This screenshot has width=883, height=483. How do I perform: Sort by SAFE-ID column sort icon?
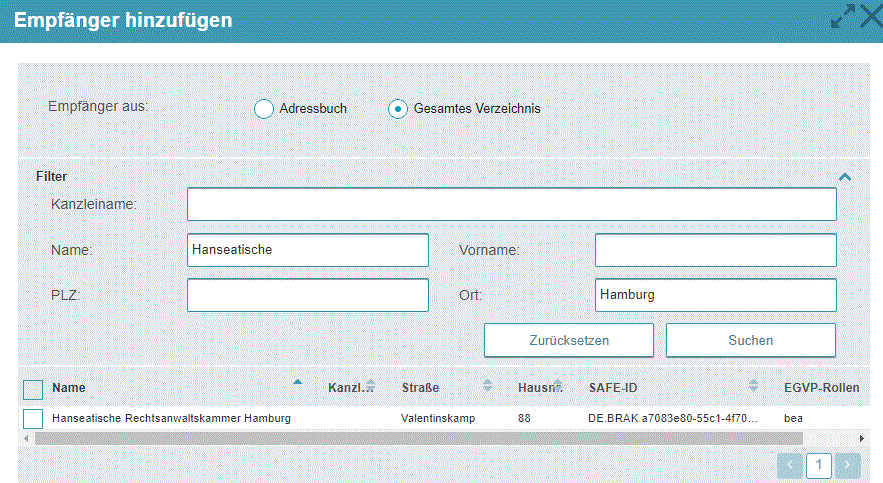point(754,386)
